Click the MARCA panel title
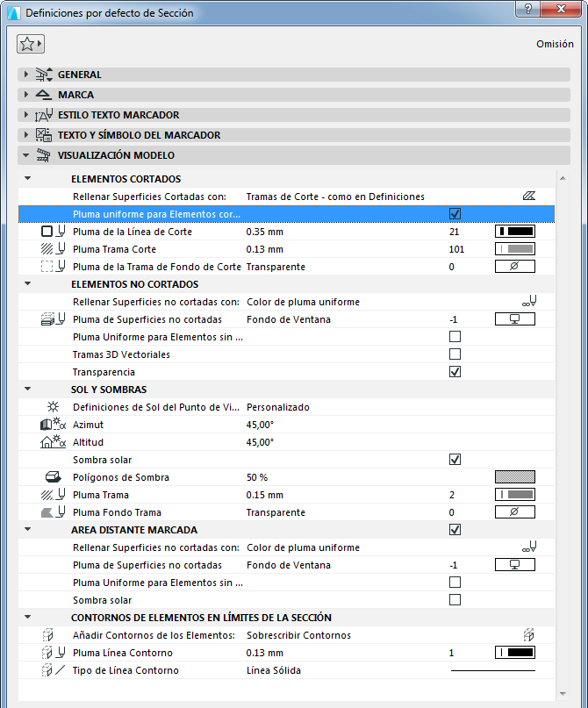Image resolution: width=588 pixels, height=708 pixels. [x=75, y=95]
